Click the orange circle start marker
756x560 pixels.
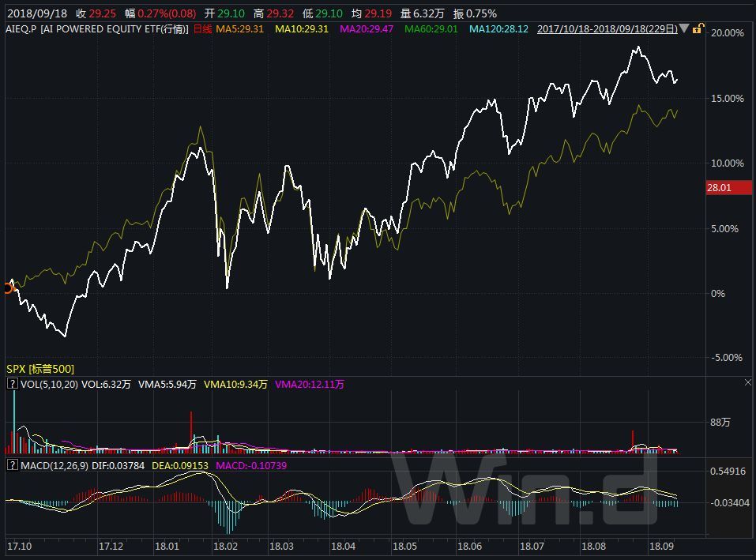click(8, 288)
